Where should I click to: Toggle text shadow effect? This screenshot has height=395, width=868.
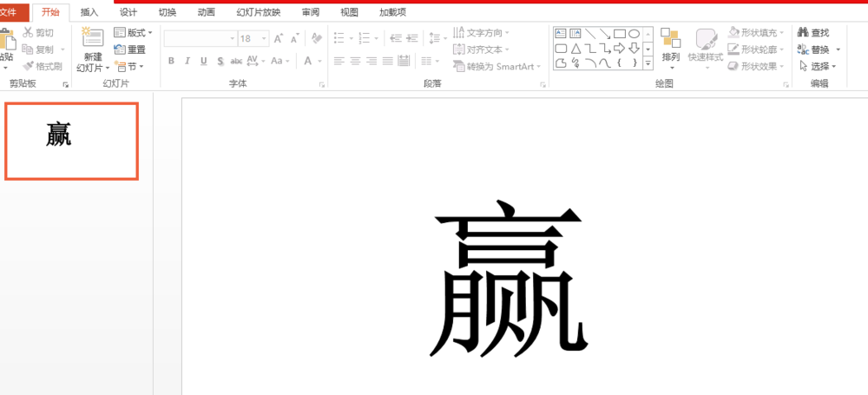[x=220, y=61]
